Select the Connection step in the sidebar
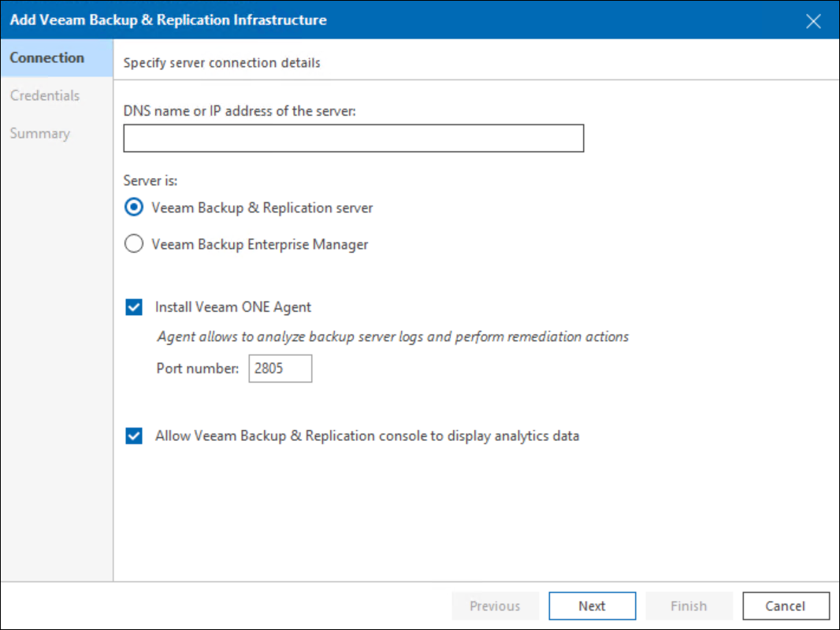This screenshot has height=630, width=840. pyautogui.click(x=47, y=57)
